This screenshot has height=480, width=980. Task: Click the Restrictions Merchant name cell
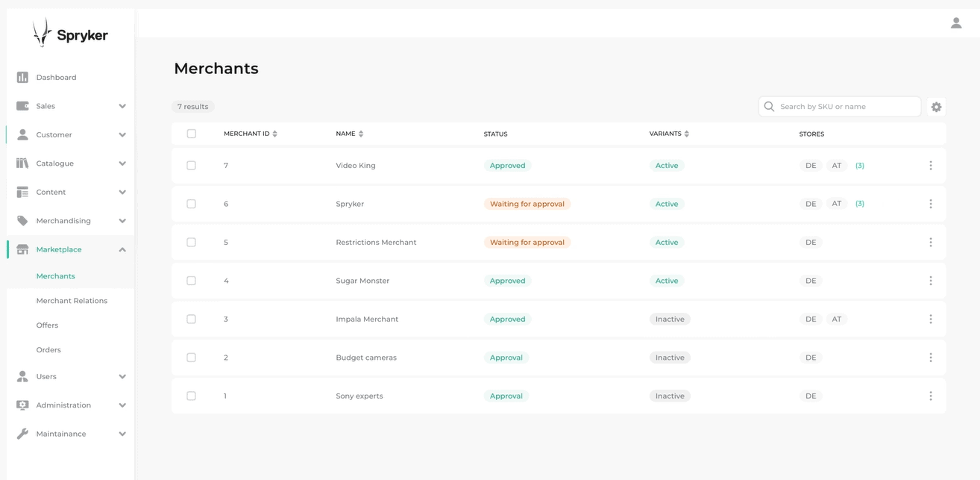coord(376,242)
